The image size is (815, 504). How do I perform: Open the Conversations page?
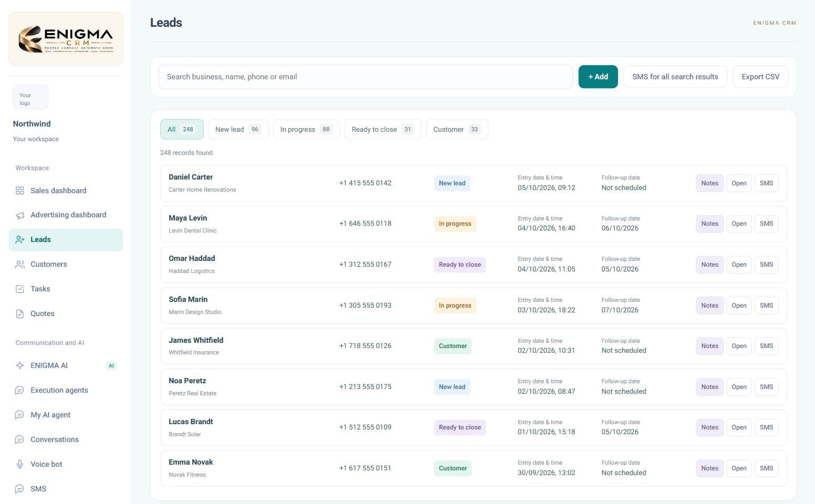click(66, 440)
